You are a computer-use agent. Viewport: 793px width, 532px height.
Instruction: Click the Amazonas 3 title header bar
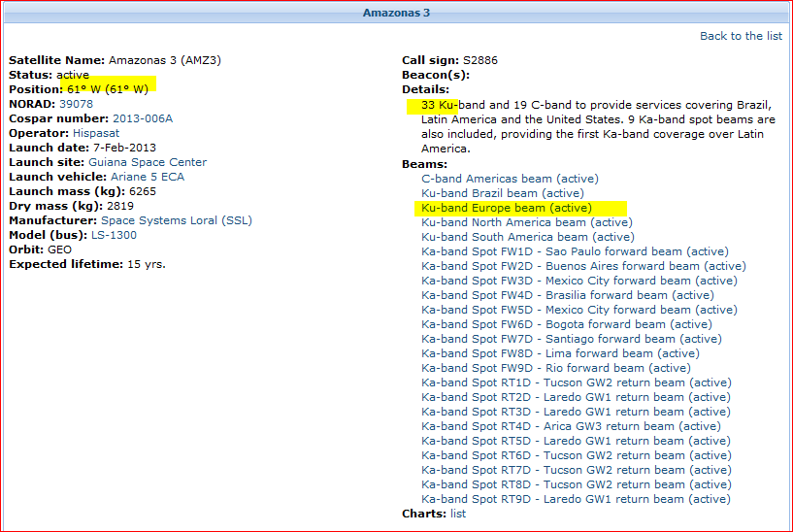pyautogui.click(x=396, y=13)
